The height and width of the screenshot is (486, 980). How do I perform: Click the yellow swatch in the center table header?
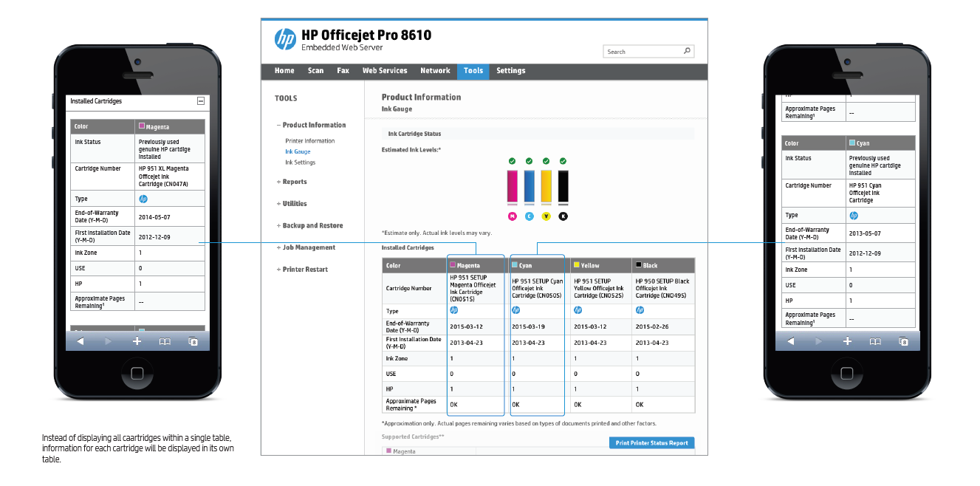(x=577, y=264)
